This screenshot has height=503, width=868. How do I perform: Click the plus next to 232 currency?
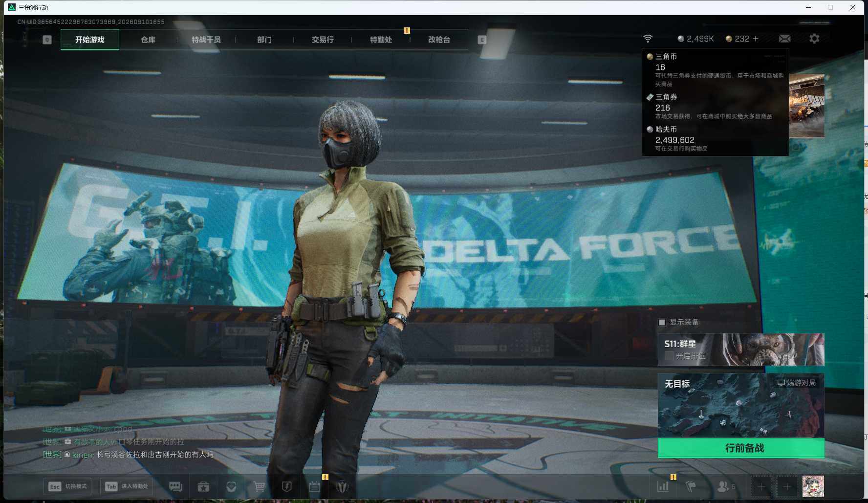tap(756, 39)
